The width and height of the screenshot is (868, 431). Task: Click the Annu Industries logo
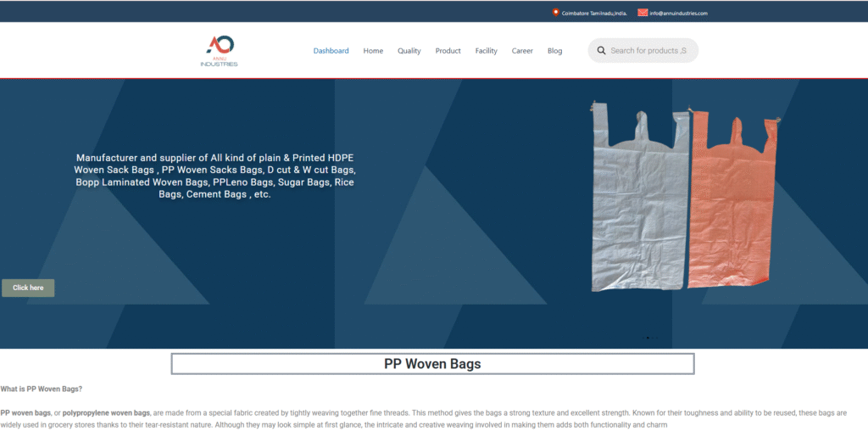click(x=220, y=51)
